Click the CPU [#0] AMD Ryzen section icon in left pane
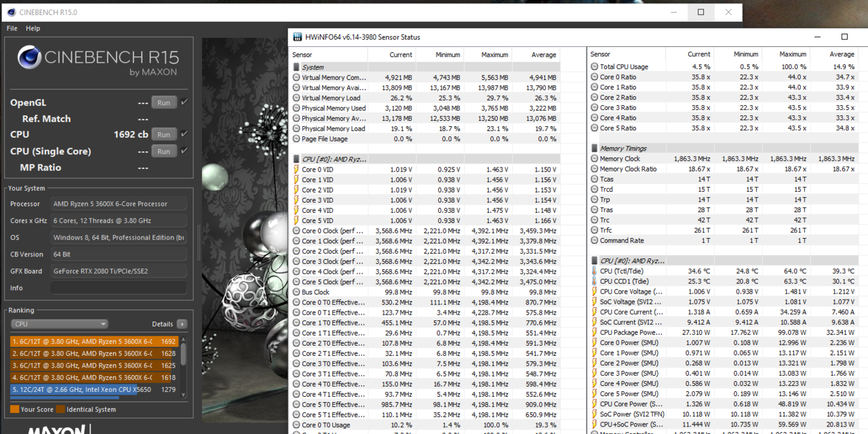868x434 pixels. [296, 159]
